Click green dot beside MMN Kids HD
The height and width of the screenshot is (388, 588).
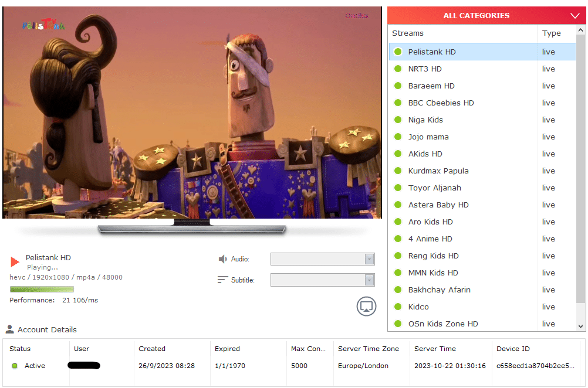pos(398,273)
